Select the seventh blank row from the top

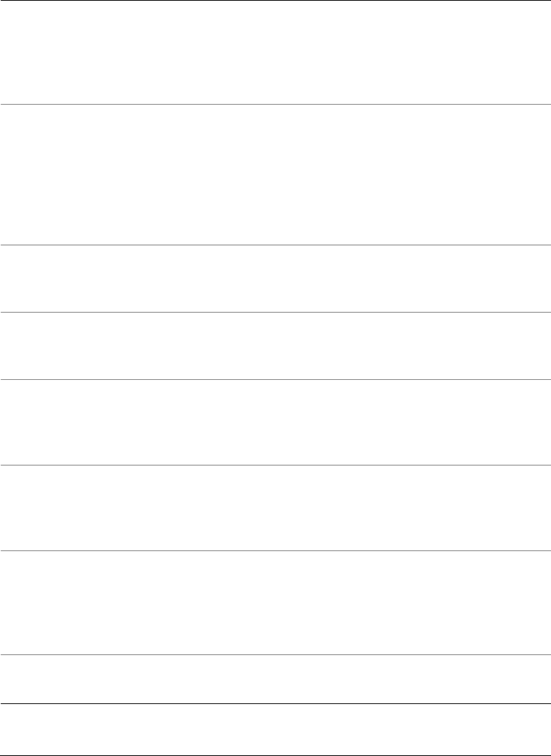coord(275,602)
